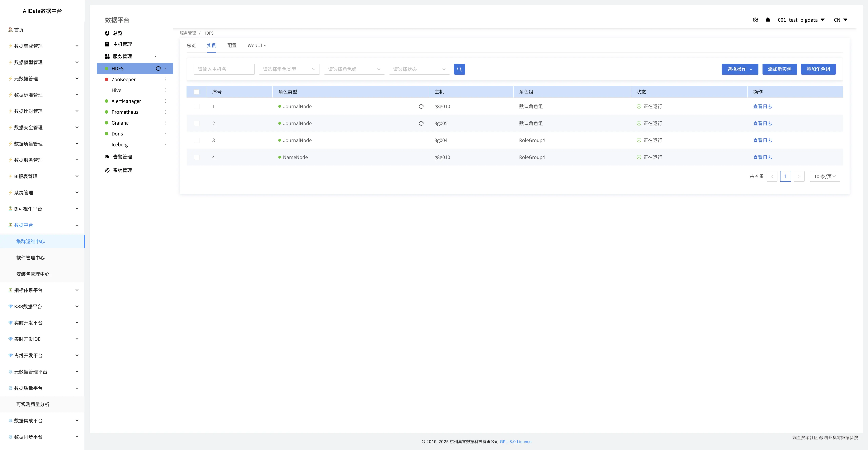Toggle the select-all checkbox in table header
This screenshot has height=450, width=868.
click(x=196, y=92)
